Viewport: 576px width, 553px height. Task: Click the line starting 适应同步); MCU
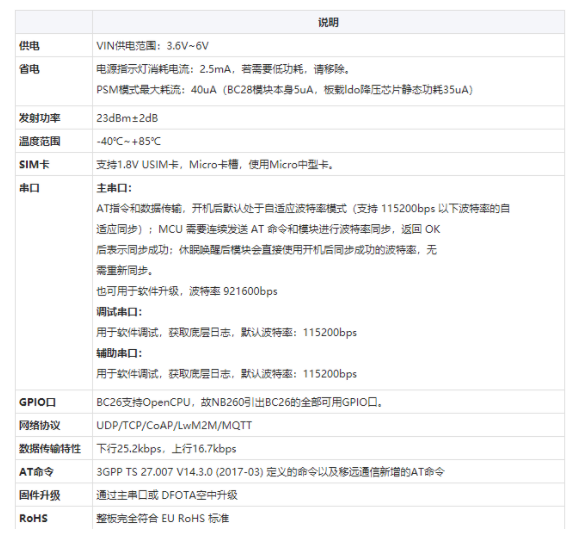(x=268, y=229)
